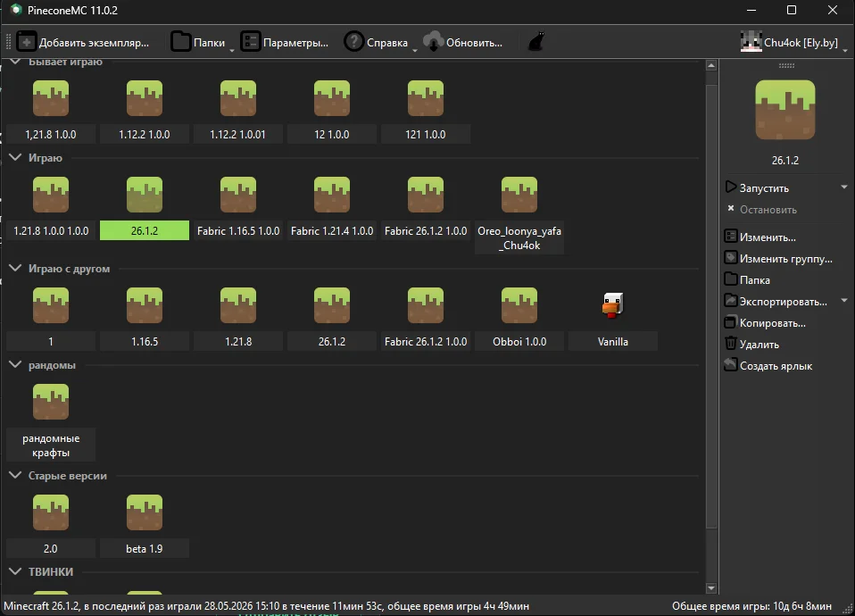The width and height of the screenshot is (855, 616).
Task: Select Fabric 26.1.2 1.0.0 in Играю с другом
Action: click(x=426, y=318)
